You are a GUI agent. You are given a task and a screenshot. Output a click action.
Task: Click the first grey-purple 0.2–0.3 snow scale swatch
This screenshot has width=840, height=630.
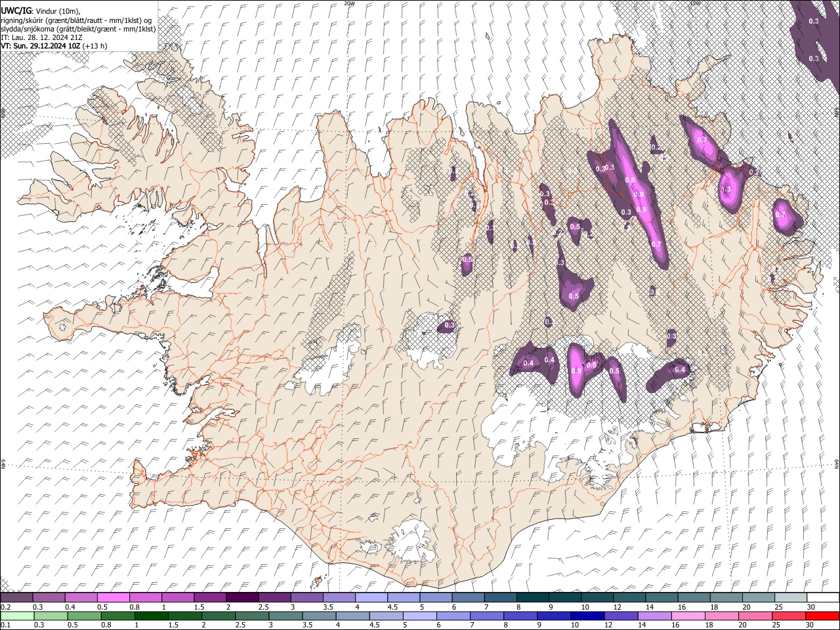[x=17, y=597]
